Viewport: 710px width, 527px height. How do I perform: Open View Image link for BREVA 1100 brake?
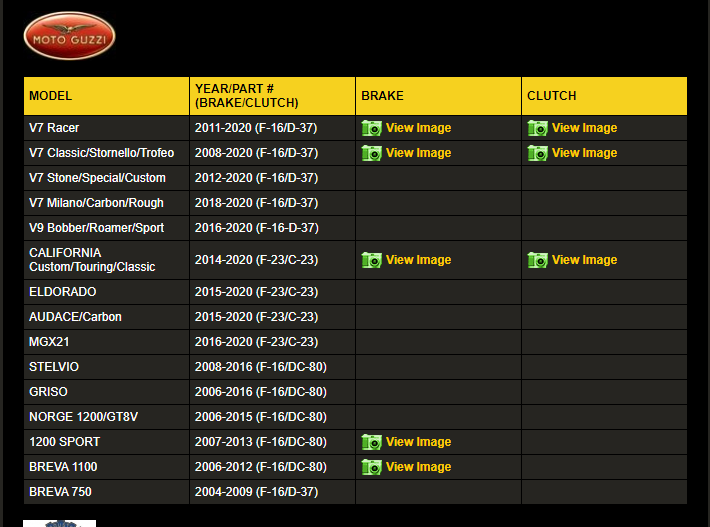[x=418, y=467]
